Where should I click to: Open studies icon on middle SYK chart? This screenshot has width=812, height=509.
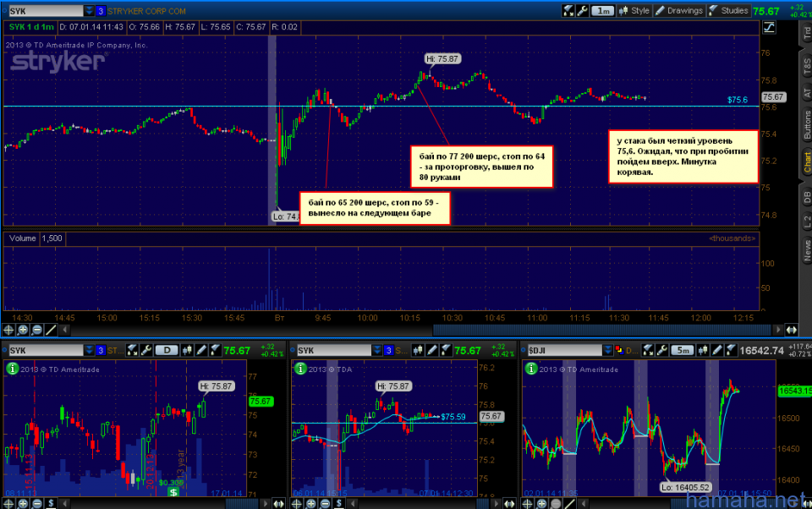pos(446,351)
